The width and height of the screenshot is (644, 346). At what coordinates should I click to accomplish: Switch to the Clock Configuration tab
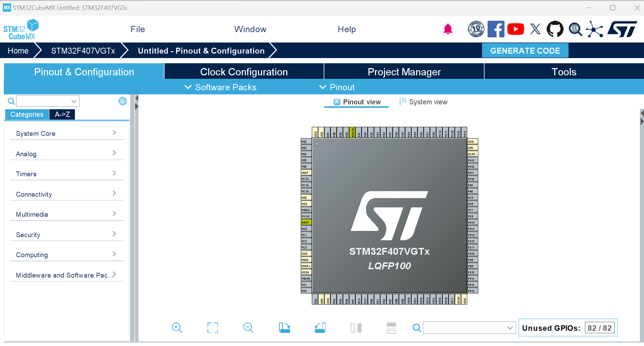[244, 72]
